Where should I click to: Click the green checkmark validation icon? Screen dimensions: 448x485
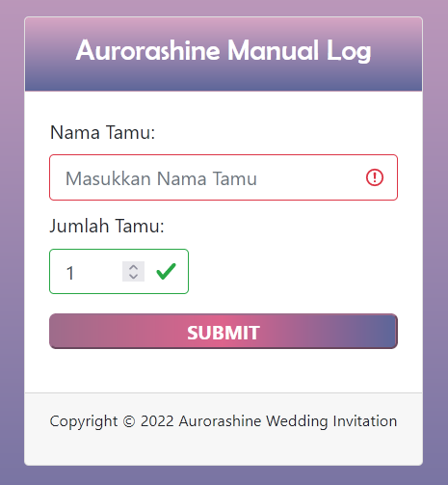[166, 271]
